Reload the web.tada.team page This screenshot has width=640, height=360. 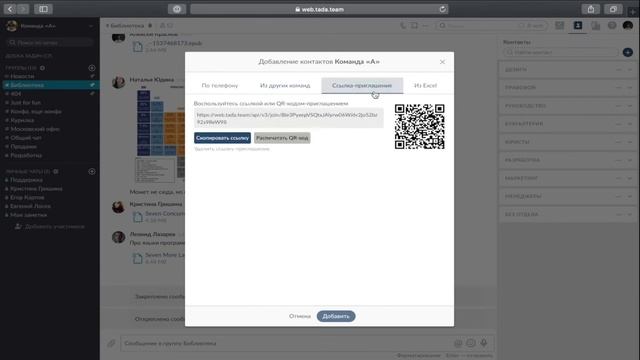point(442,9)
